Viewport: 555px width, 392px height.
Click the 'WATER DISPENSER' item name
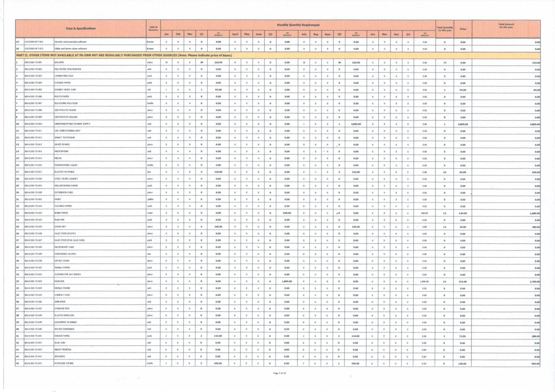65,329
